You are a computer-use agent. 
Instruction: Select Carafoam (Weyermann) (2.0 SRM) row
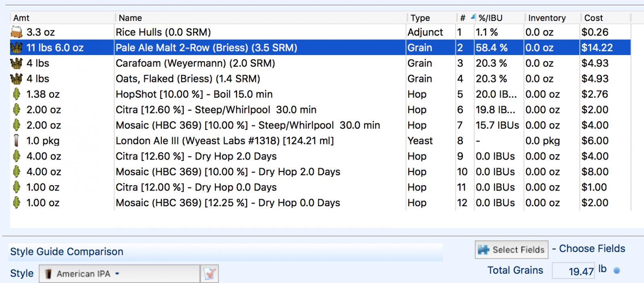click(x=320, y=63)
